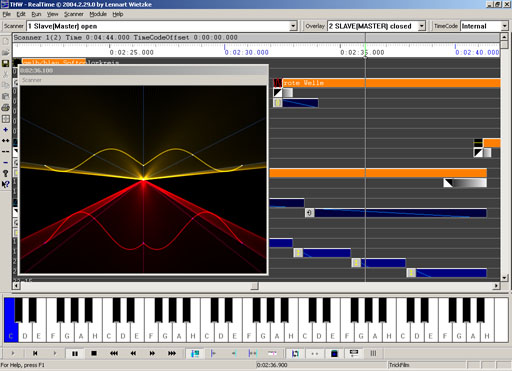Open the Help menu
The height and width of the screenshot is (371, 512).
pyautogui.click(x=118, y=14)
